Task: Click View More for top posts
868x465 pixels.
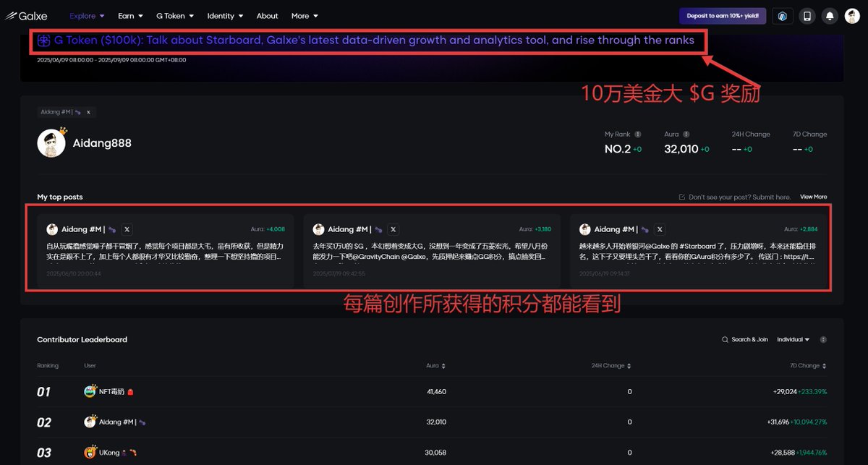Action: 814,197
